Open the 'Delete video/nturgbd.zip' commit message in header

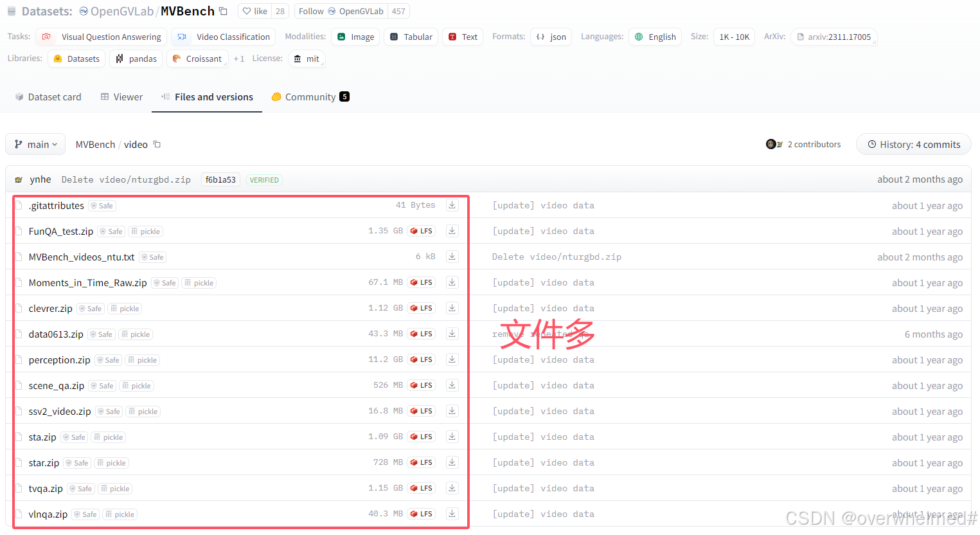click(x=126, y=180)
